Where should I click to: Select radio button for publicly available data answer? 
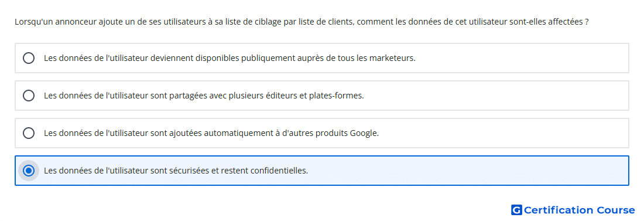pyautogui.click(x=29, y=58)
